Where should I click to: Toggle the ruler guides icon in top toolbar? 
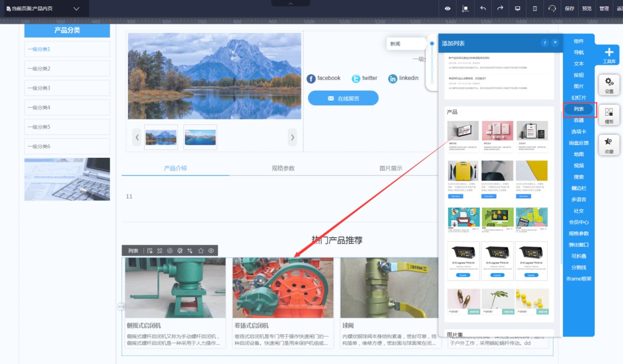(x=465, y=8)
